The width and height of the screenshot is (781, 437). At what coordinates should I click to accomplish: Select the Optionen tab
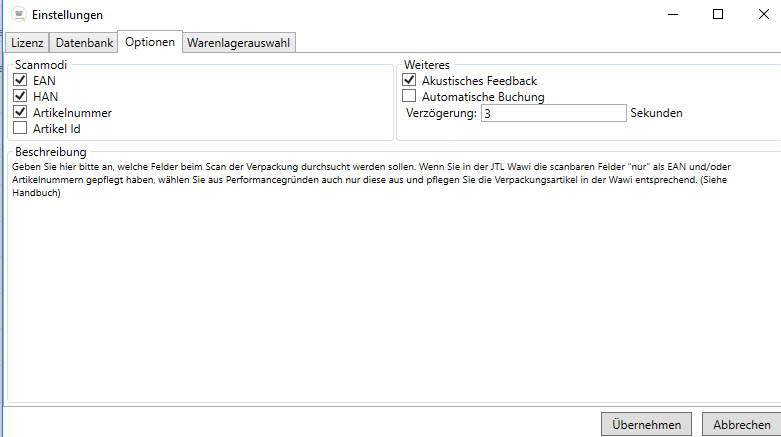150,42
